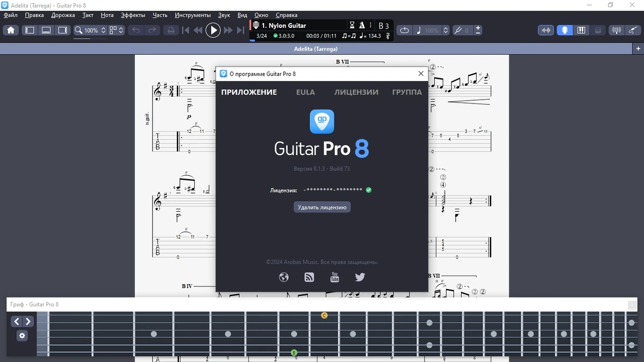Toggle the left edition panel
Screen dimensions: 644x362
[x=30, y=31]
